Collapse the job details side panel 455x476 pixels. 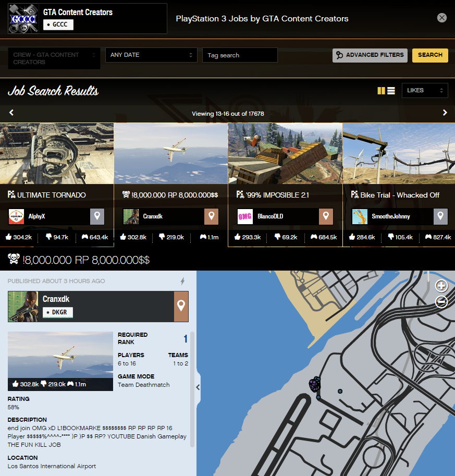pos(198,387)
